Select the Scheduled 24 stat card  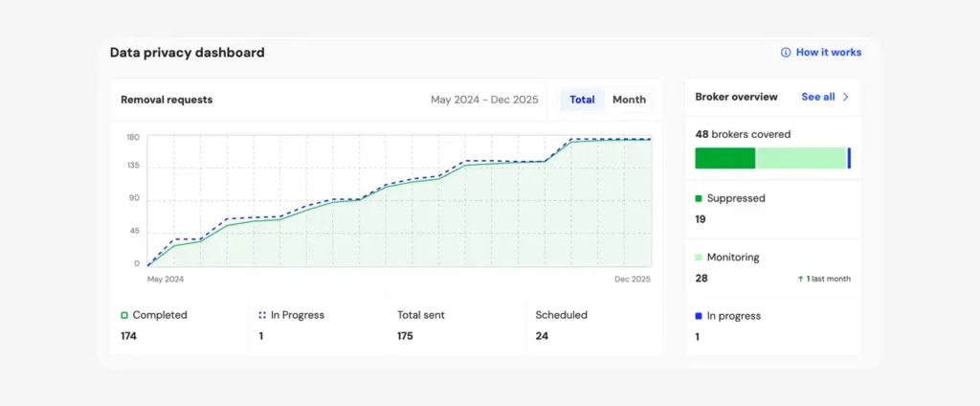(x=593, y=326)
